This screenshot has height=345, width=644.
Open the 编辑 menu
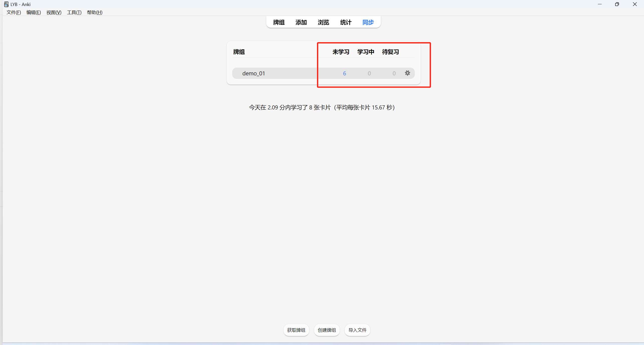pos(34,12)
